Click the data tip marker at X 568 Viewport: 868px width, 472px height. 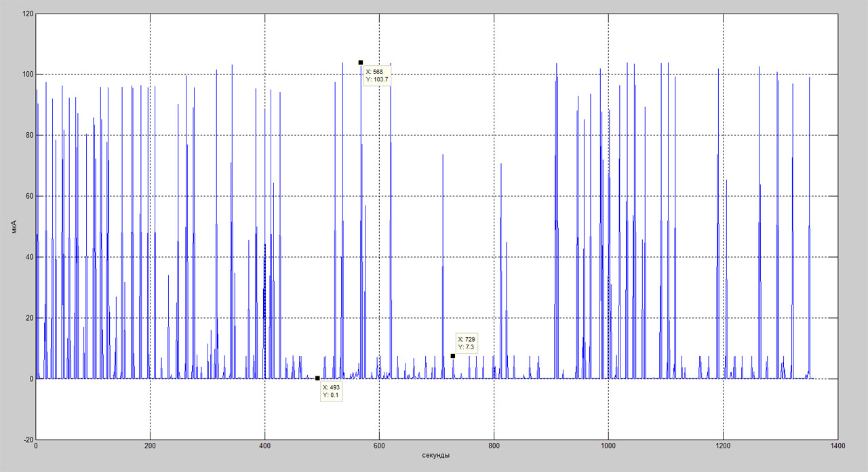361,62
